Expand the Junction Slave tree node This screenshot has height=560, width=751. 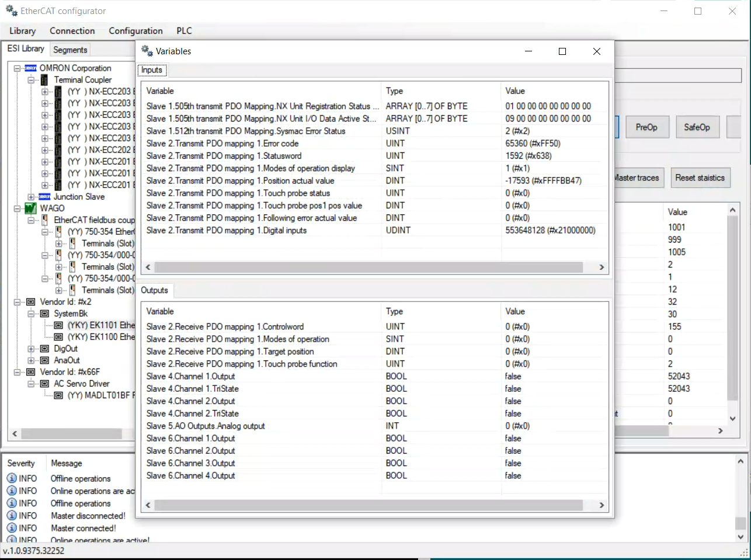tap(31, 197)
